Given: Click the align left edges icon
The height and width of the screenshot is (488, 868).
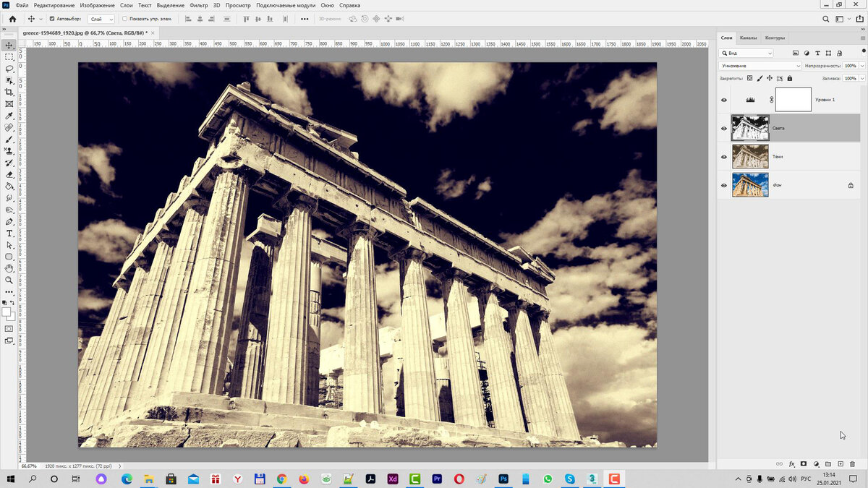Looking at the screenshot, I should (188, 19).
